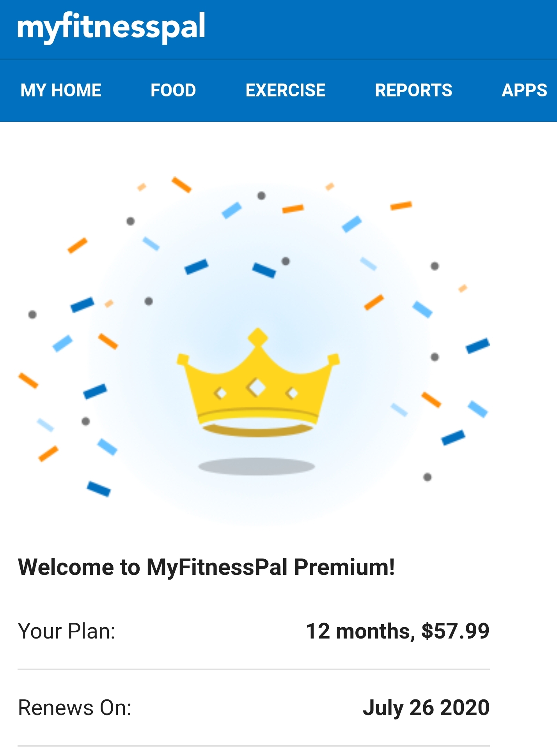557x756 pixels.
Task: Click the crown's bottom gold band
Action: click(x=257, y=431)
